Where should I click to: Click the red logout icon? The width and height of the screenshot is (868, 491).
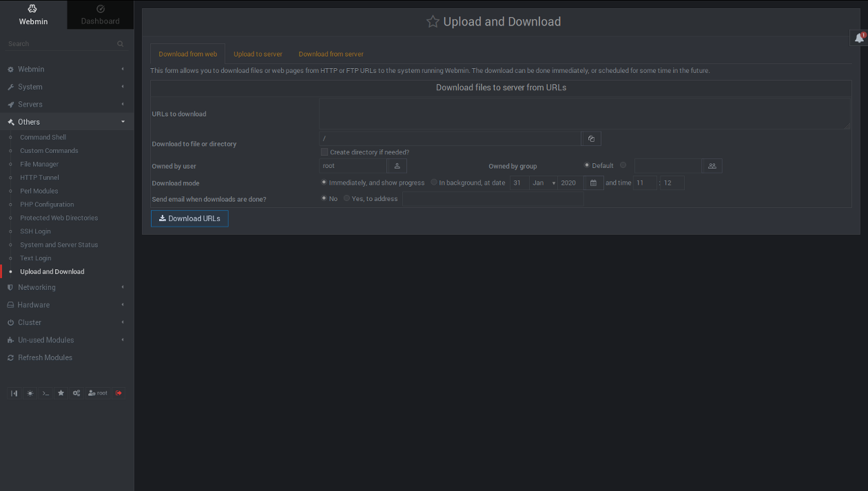pos(118,393)
